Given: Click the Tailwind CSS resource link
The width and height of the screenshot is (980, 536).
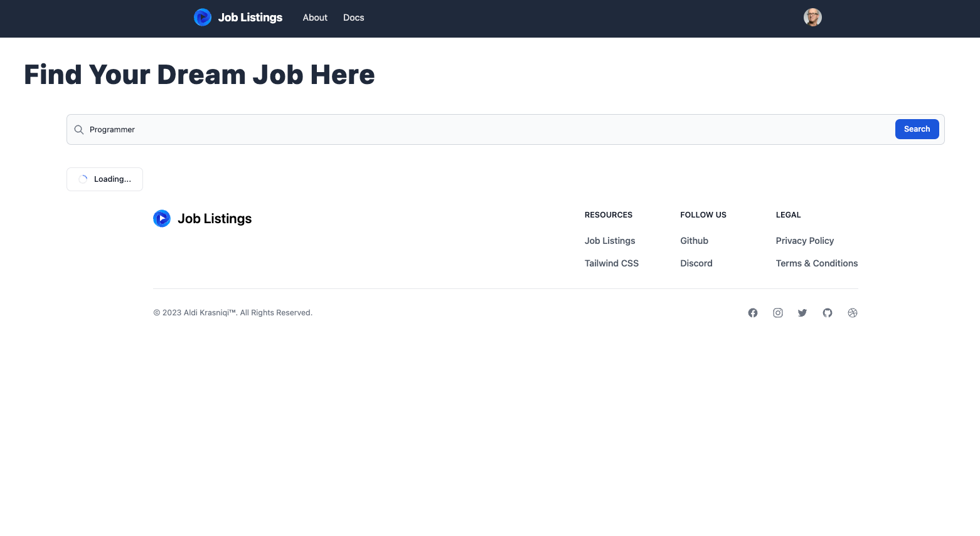Looking at the screenshot, I should click(611, 263).
